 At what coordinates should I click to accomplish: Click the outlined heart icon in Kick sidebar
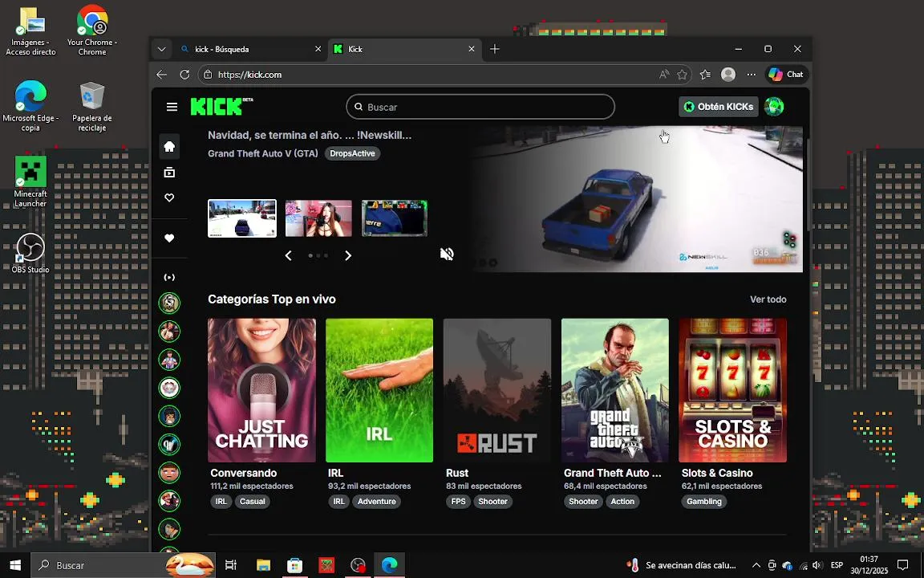(x=169, y=197)
